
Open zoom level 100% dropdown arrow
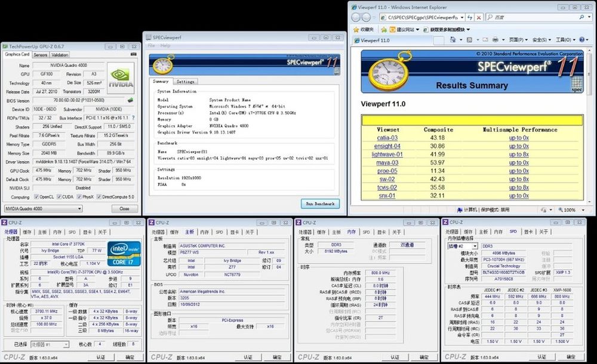pyautogui.click(x=583, y=210)
